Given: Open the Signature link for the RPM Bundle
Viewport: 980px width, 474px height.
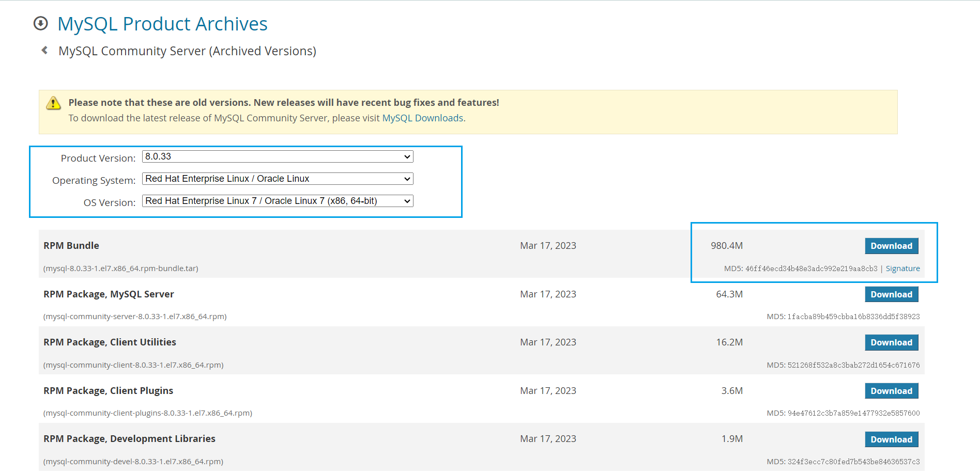Looking at the screenshot, I should click(x=902, y=268).
